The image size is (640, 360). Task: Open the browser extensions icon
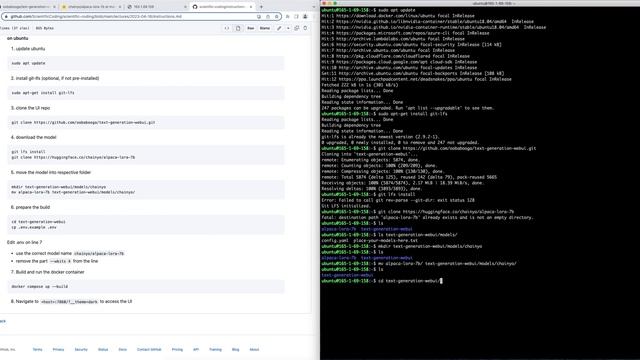point(287,17)
